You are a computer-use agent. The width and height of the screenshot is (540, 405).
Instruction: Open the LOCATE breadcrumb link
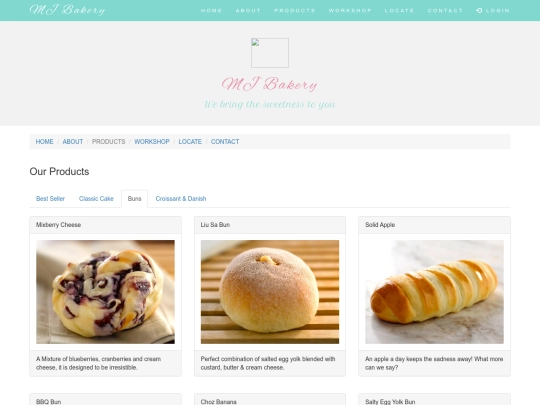point(190,142)
